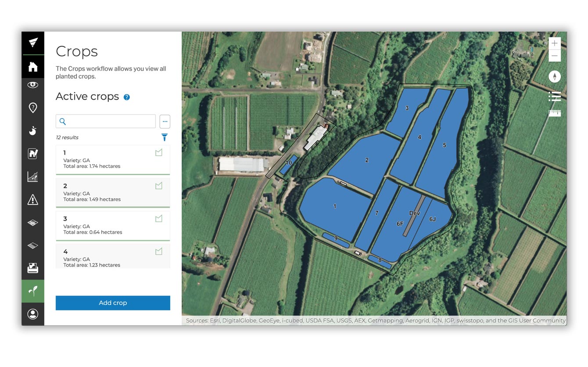Toggle map outline icon for crop 2
The width and height of the screenshot is (588, 367).
(x=159, y=186)
